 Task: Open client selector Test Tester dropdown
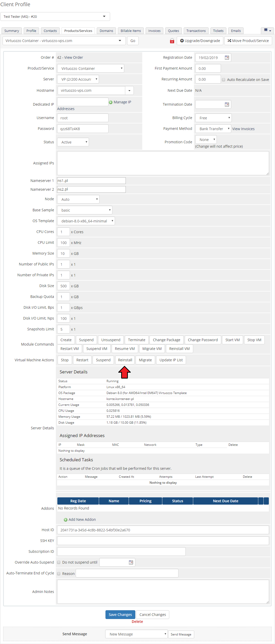pos(55,16)
